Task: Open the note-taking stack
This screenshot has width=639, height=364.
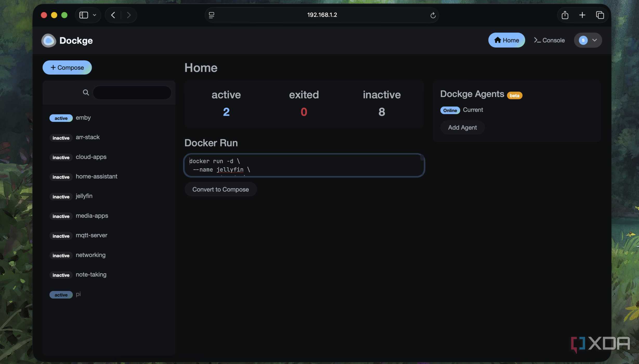Action: [109, 275]
